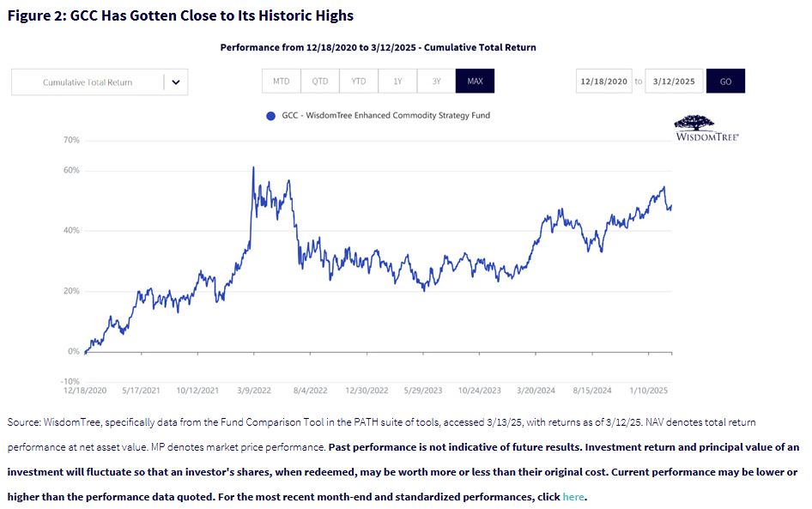Click the 3/12/2025 end date field
812x509 pixels.
point(674,81)
